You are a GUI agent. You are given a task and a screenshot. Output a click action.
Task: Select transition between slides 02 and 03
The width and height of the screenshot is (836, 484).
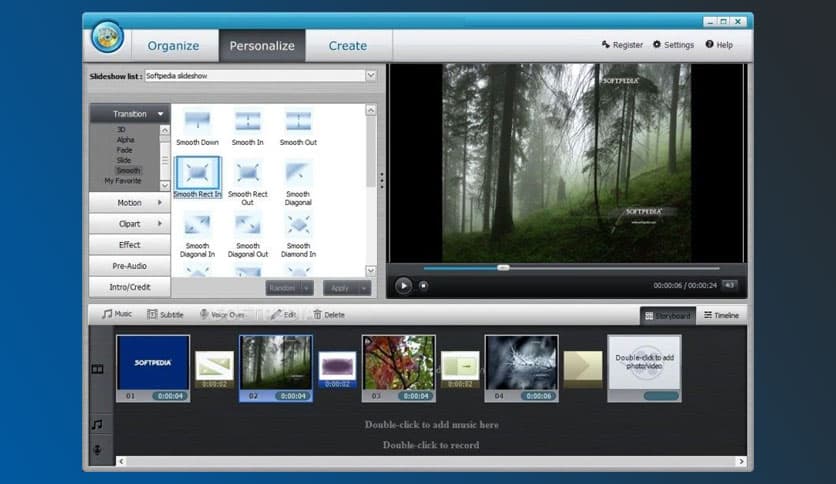coord(337,369)
